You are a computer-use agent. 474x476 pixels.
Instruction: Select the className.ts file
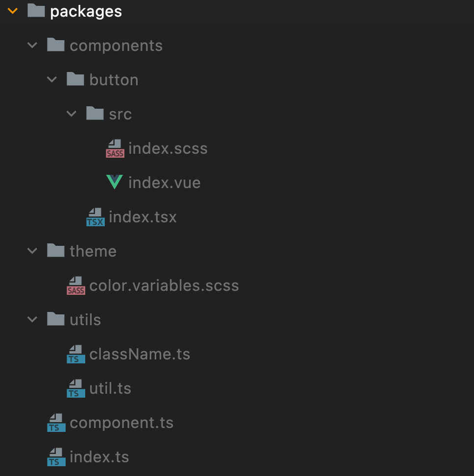[x=140, y=354]
